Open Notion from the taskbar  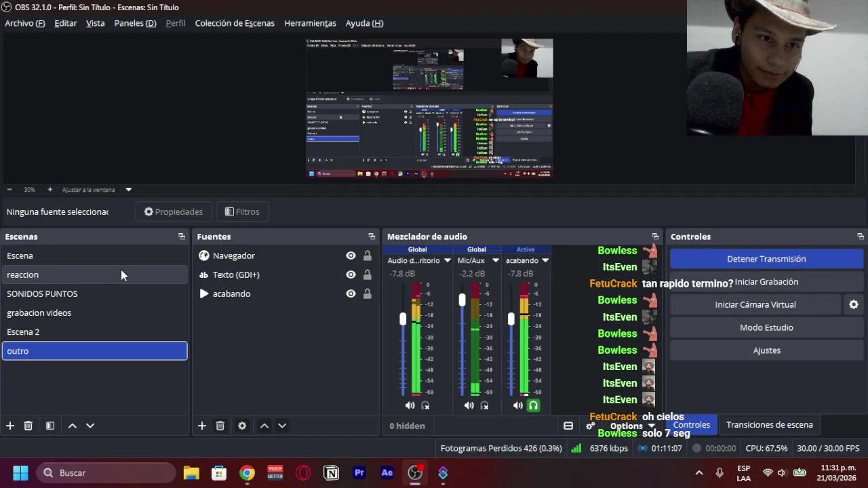coord(332,472)
